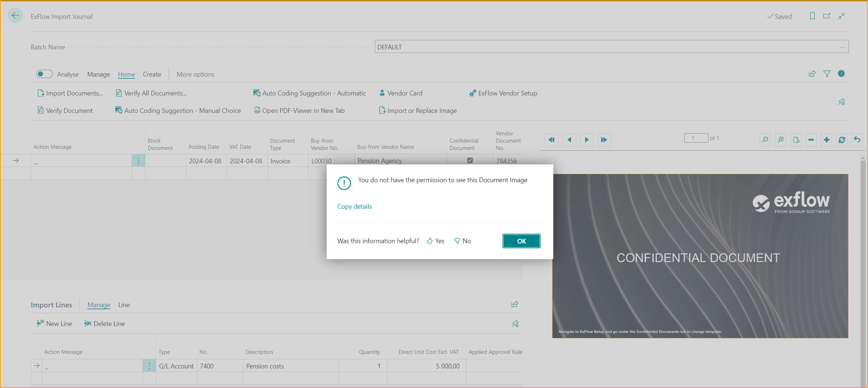The height and width of the screenshot is (388, 868).
Task: Click the page number input in the viewer
Action: (696, 138)
